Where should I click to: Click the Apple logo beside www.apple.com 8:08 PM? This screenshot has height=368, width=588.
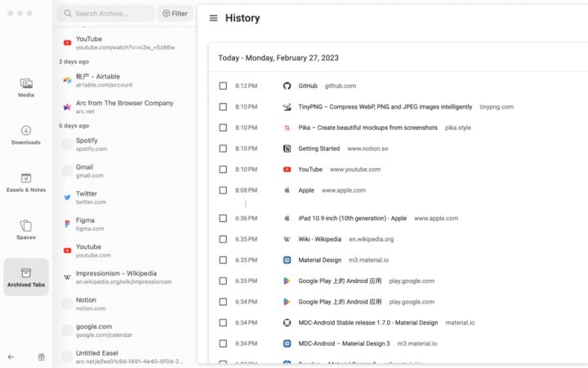pos(287,190)
